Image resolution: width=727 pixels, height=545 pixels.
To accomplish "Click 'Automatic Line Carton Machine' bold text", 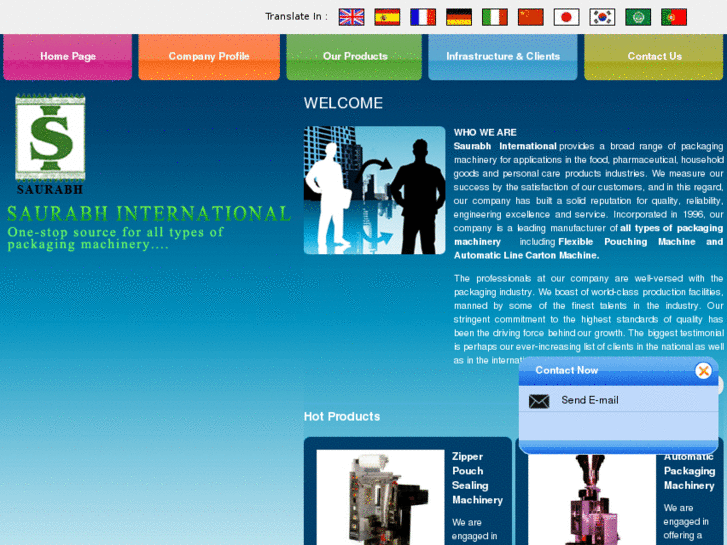I will pos(526,256).
